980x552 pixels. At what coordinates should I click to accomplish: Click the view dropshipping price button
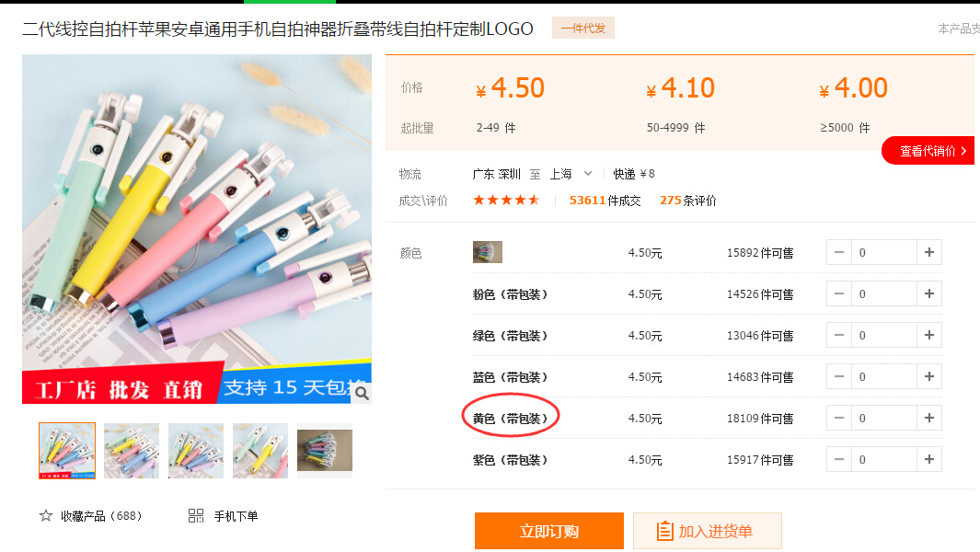coord(928,151)
